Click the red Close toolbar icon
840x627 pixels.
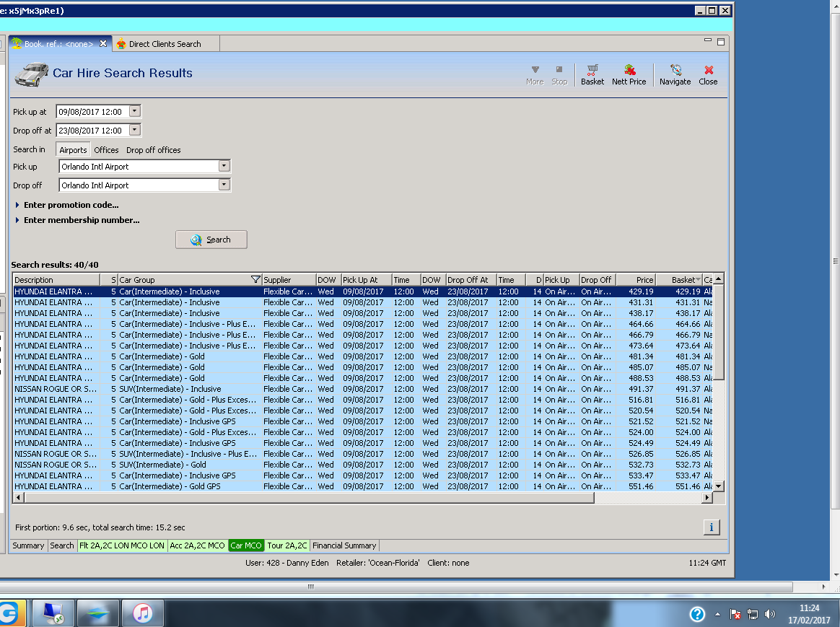point(708,71)
